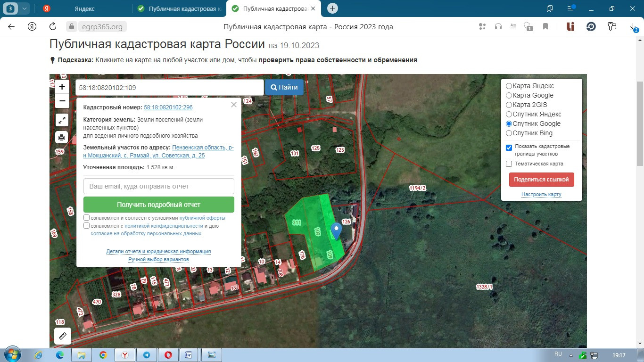644x362 pixels.
Task: Close the parcel info popup
Action: (233, 105)
